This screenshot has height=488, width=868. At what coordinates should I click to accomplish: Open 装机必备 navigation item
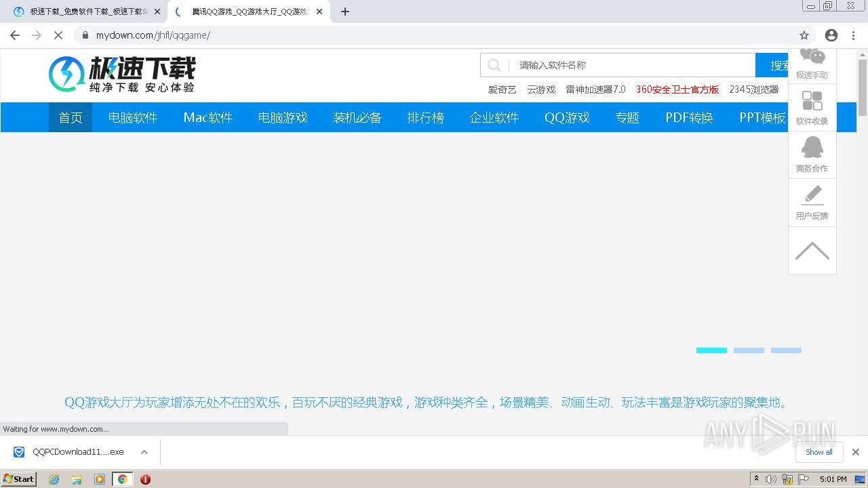coord(357,117)
